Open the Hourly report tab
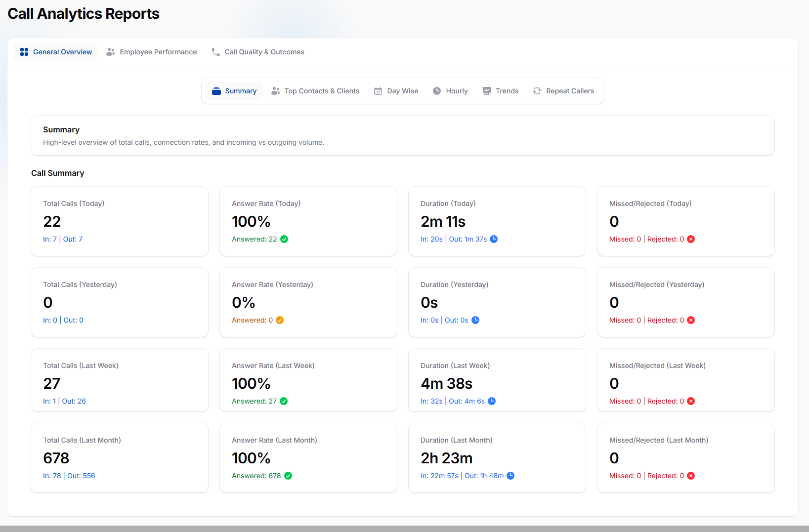This screenshot has height=532, width=809. coord(450,91)
